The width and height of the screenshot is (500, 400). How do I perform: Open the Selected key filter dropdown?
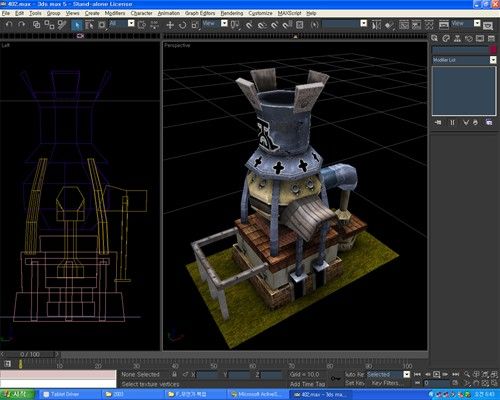(x=388, y=374)
